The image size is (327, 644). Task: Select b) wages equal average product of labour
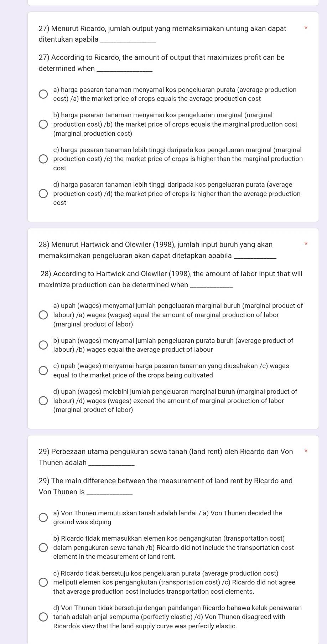[43, 345]
